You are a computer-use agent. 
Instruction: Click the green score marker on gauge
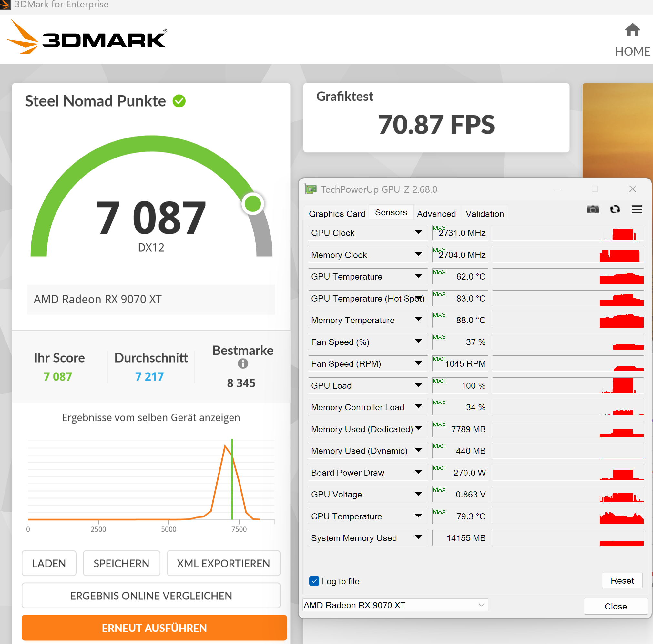point(252,204)
